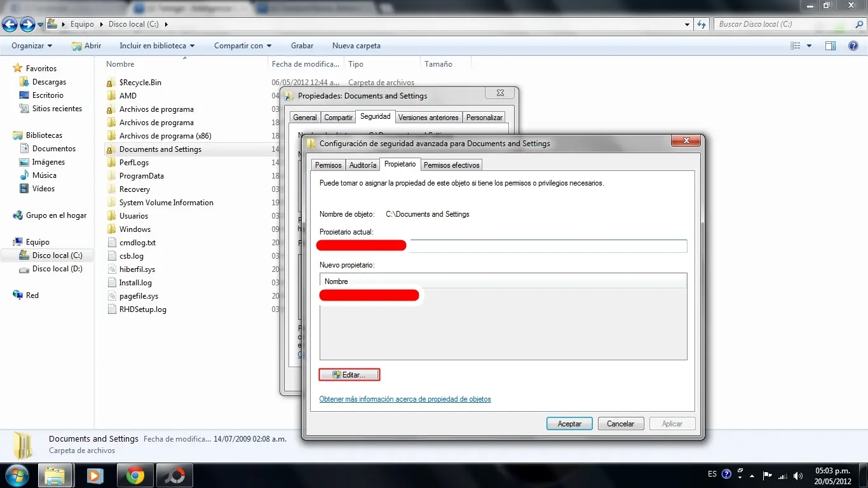Click Nueva carpeta in Explorer toolbar
This screenshot has width=868, height=488.
[x=356, y=46]
